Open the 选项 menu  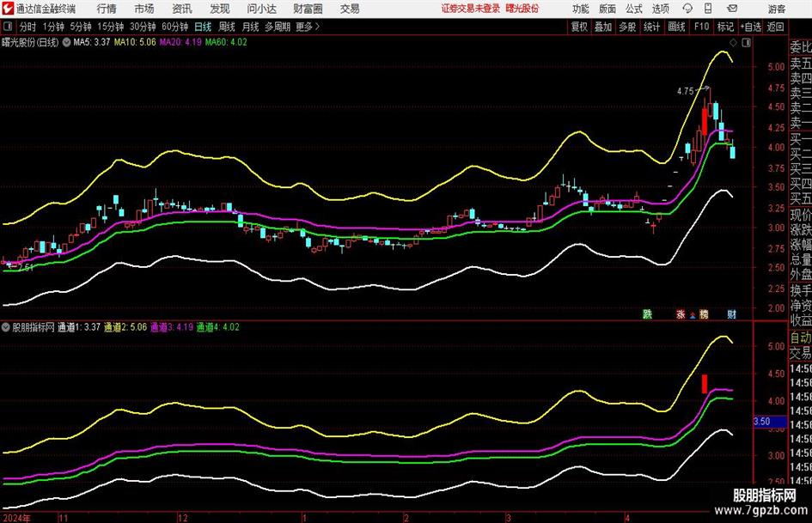660,9
